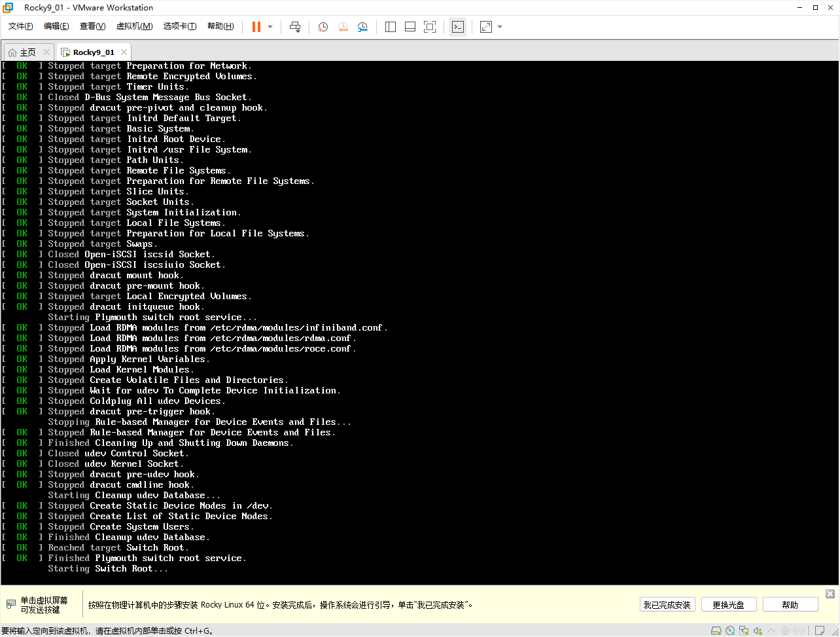Toggle the library sidebar panel icon
This screenshot has width=840, height=637.
tap(391, 27)
